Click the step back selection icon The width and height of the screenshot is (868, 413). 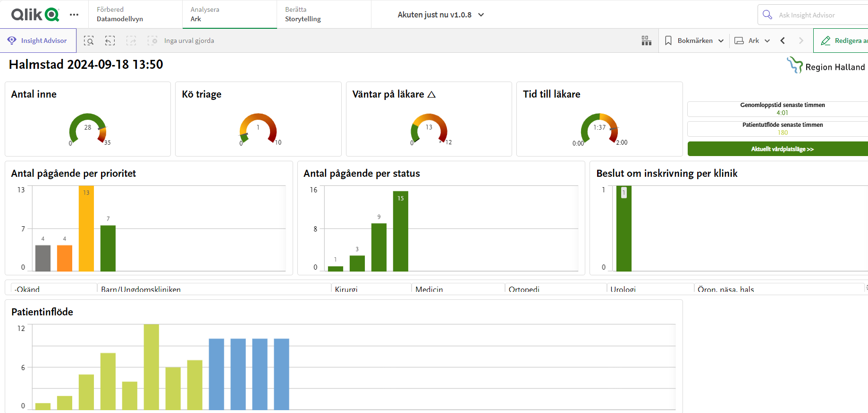[x=110, y=41]
